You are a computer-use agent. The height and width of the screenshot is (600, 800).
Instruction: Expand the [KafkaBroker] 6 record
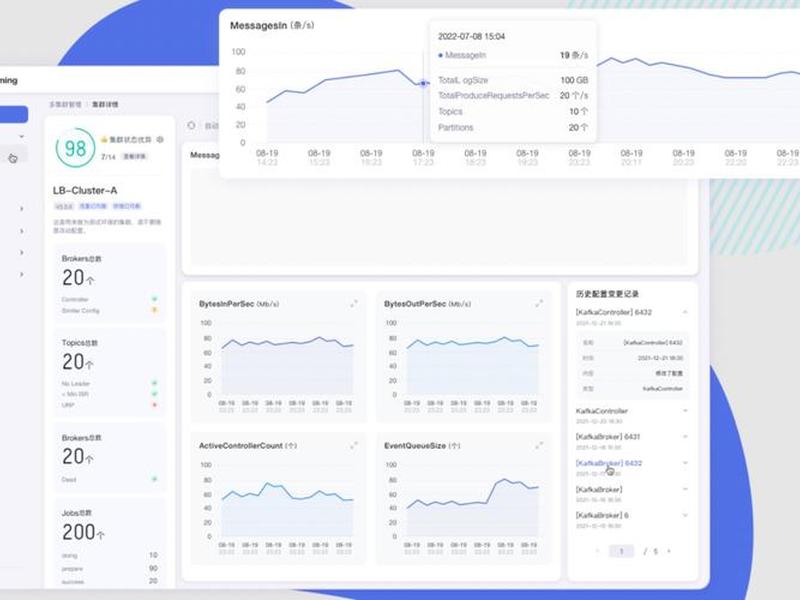tap(685, 515)
